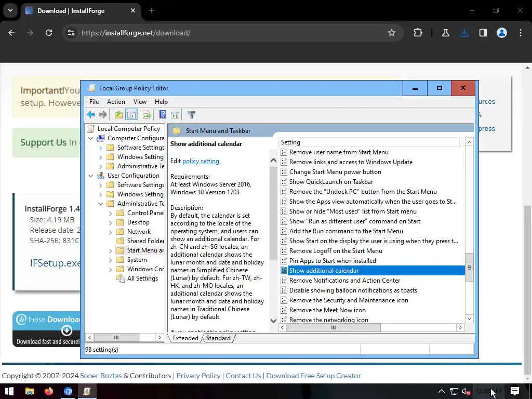Switch to the Standard tab
532x399 pixels.
tap(218, 338)
